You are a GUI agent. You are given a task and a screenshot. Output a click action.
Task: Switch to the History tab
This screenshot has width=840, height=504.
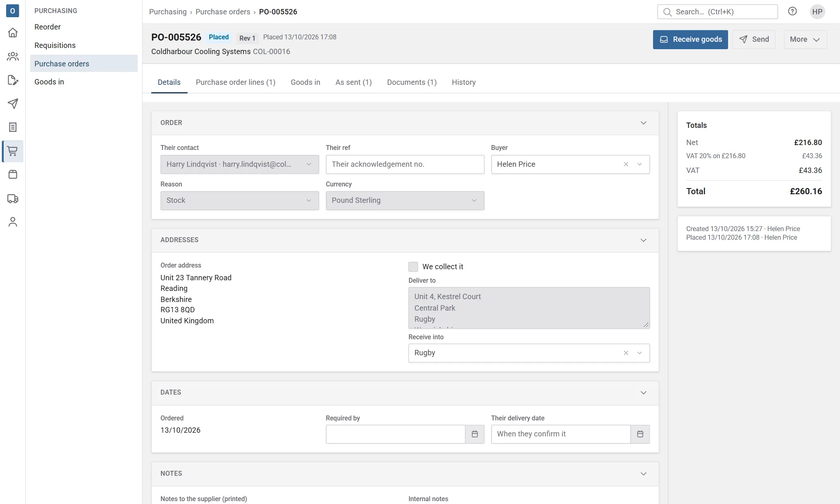pyautogui.click(x=464, y=82)
